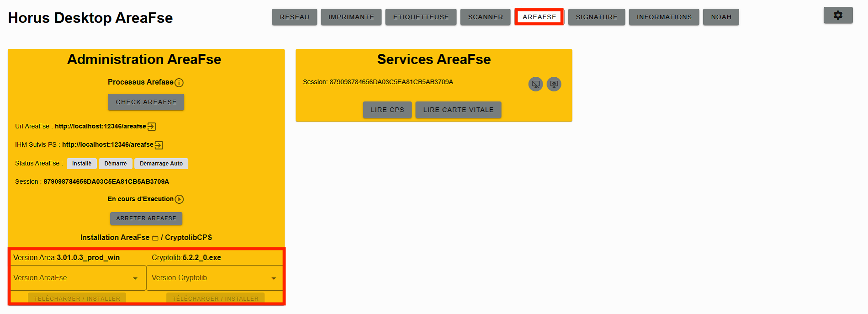Click the info icon next to Processus Arefase
This screenshot has height=314, width=868.
179,83
